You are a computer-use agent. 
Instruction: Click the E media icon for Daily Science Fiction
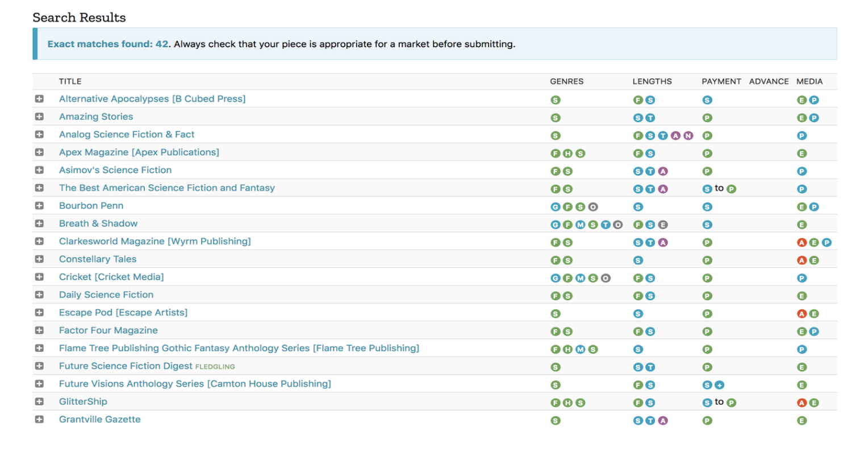802,296
